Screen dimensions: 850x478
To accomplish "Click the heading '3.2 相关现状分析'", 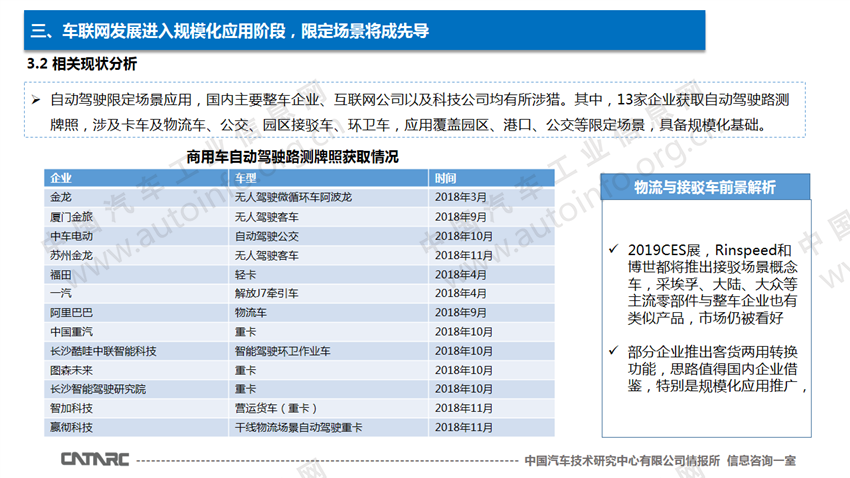I will [x=82, y=63].
